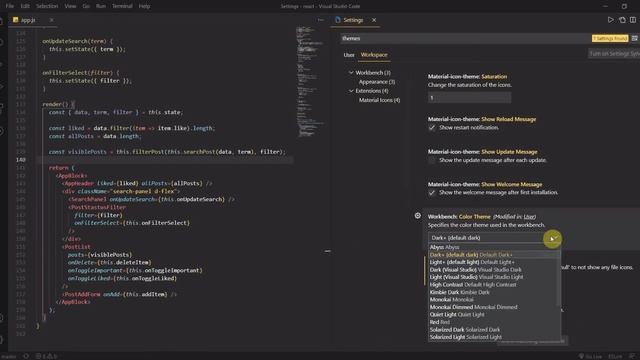This screenshot has height=360, width=640.
Task: Choose the Monokai theme
Action: 494,300
